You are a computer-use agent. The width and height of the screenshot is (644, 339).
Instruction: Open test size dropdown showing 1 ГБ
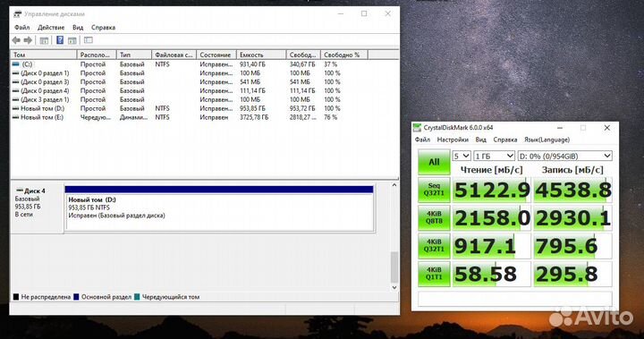click(494, 157)
